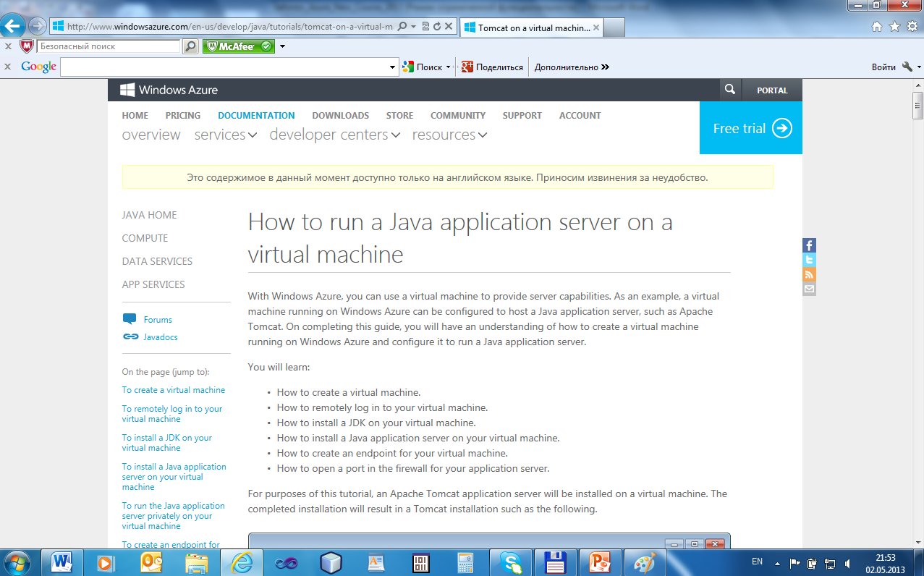The height and width of the screenshot is (576, 924).
Task: Click the Поделиться share button
Action: [x=492, y=67]
